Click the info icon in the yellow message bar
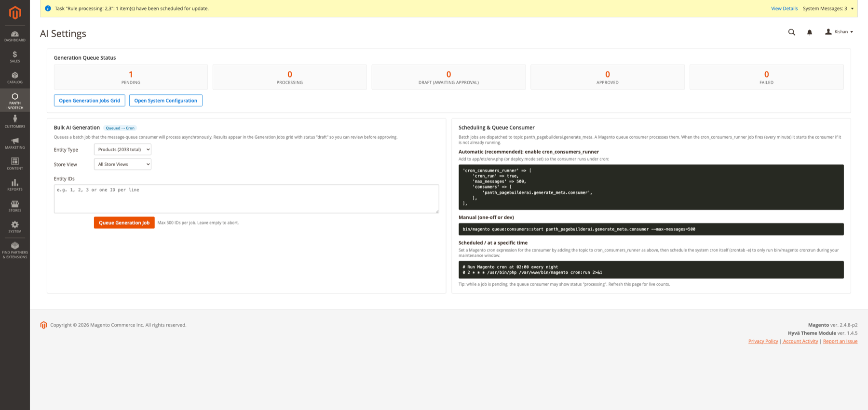 [x=48, y=8]
